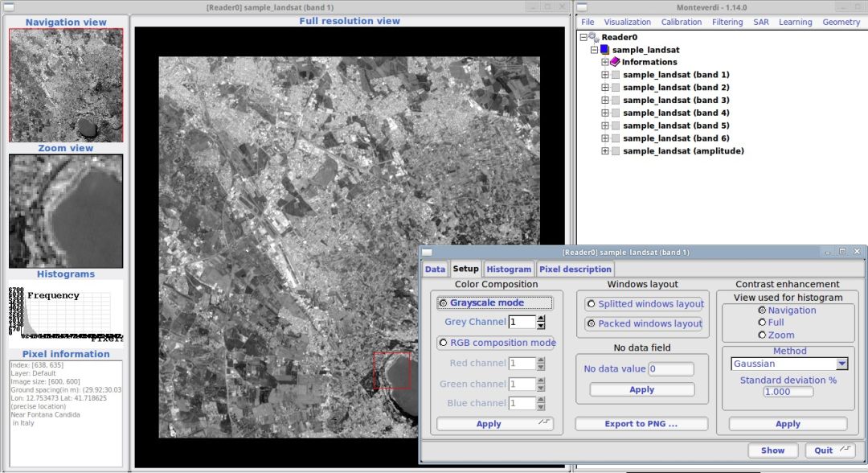The height and width of the screenshot is (473, 868).
Task: Click the Reader0 gears module icon
Action: tap(595, 35)
